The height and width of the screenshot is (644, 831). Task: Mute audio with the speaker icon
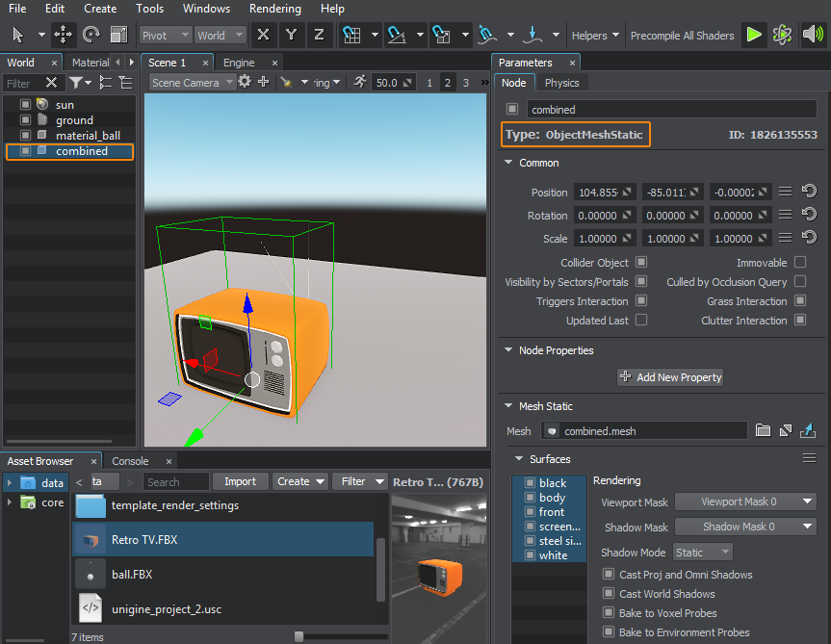[814, 34]
